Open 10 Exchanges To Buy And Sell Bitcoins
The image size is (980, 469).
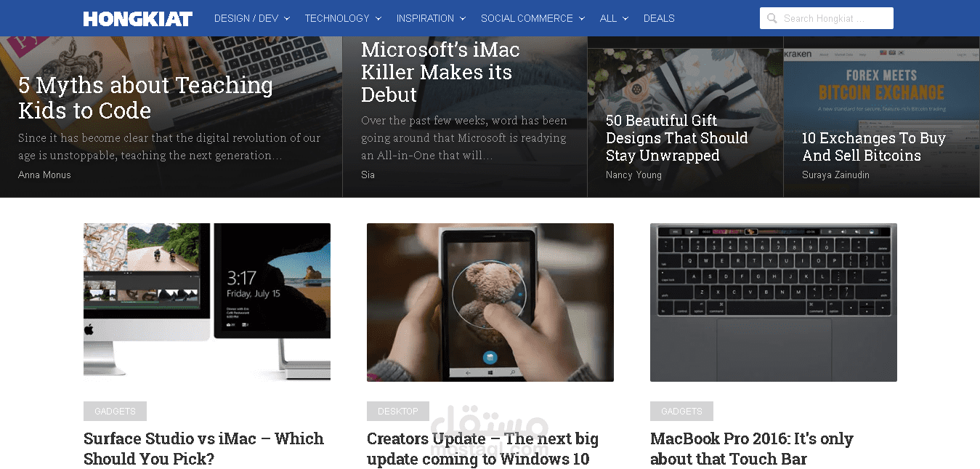pyautogui.click(x=873, y=147)
